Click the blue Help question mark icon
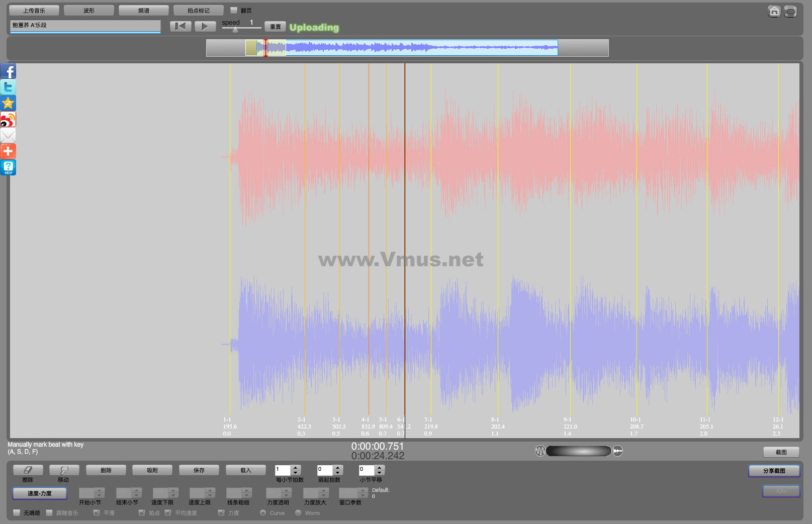Image resolution: width=812 pixels, height=524 pixels. click(8, 167)
